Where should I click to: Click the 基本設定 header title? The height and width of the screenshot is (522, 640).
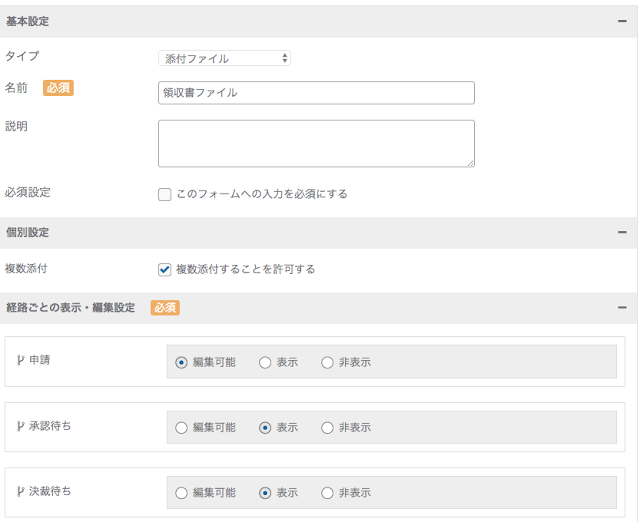pyautogui.click(x=27, y=21)
